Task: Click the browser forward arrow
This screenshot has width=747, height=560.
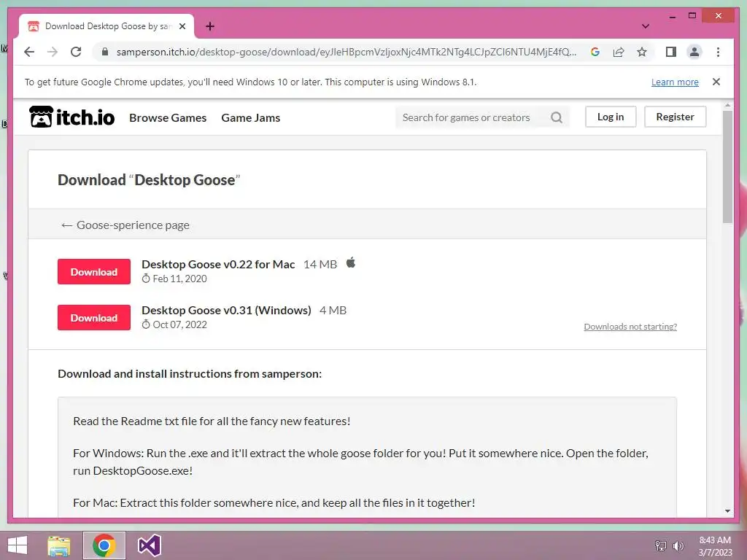Action: click(53, 52)
